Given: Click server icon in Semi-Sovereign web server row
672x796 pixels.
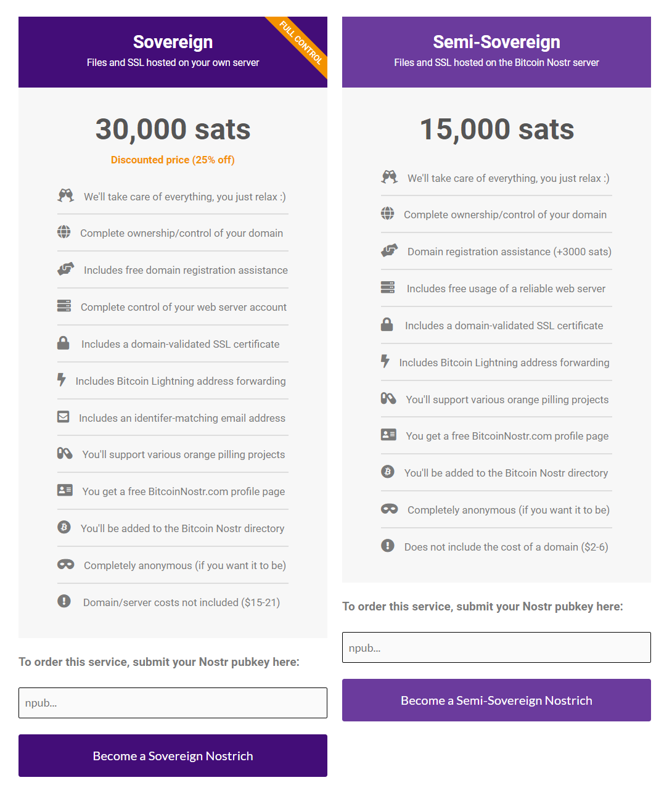Looking at the screenshot, I should pos(387,287).
